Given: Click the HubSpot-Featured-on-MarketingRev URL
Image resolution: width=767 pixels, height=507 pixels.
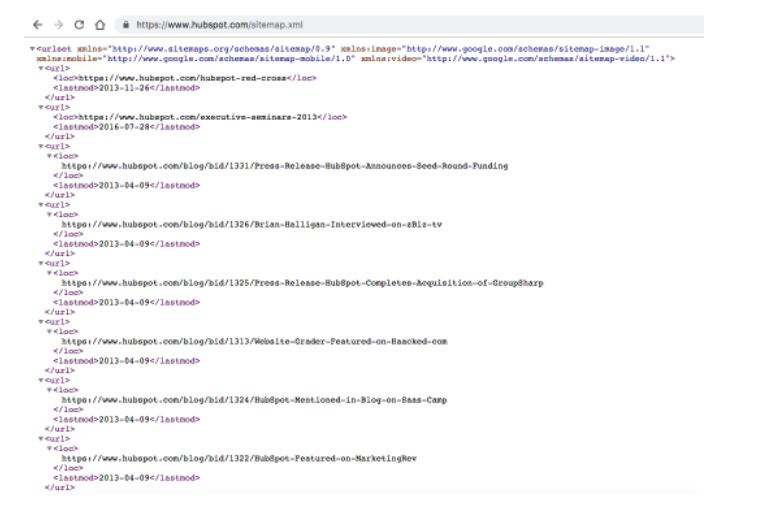Looking at the screenshot, I should [x=239, y=459].
